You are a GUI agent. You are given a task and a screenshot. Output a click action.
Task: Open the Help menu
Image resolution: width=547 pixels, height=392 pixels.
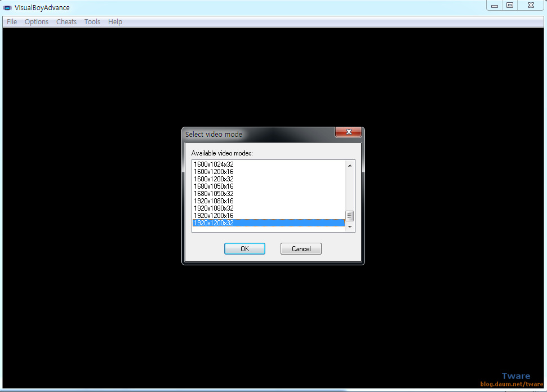point(115,21)
